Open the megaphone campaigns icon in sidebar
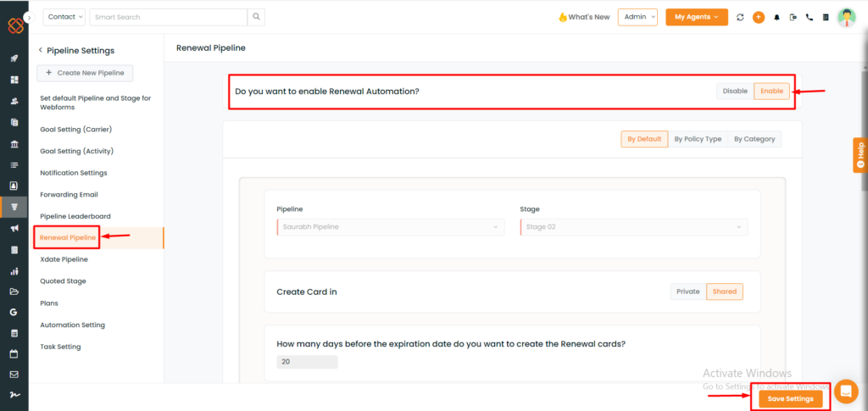 [14, 229]
